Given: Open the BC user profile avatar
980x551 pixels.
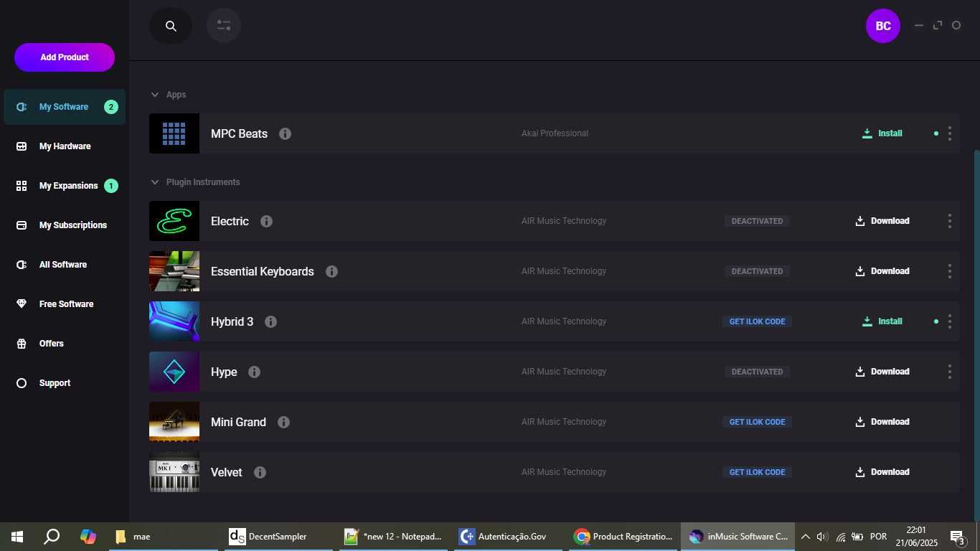Looking at the screenshot, I should [883, 26].
